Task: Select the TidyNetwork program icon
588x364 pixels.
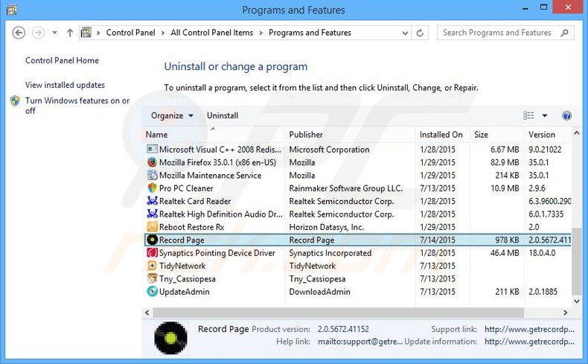Action: click(152, 266)
